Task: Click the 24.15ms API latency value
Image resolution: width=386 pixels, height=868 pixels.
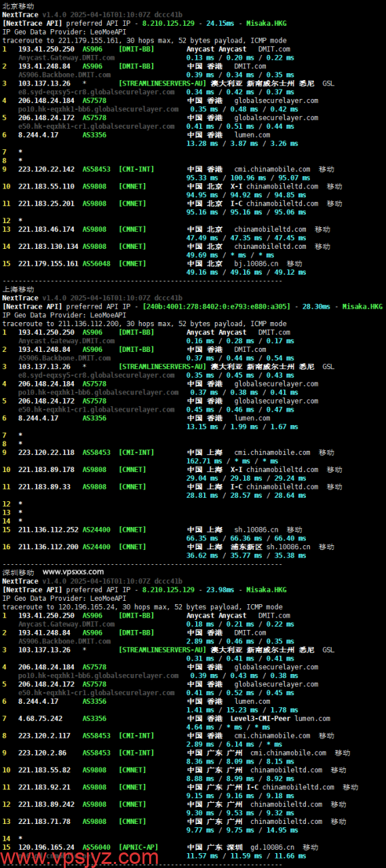Action: click(x=220, y=23)
